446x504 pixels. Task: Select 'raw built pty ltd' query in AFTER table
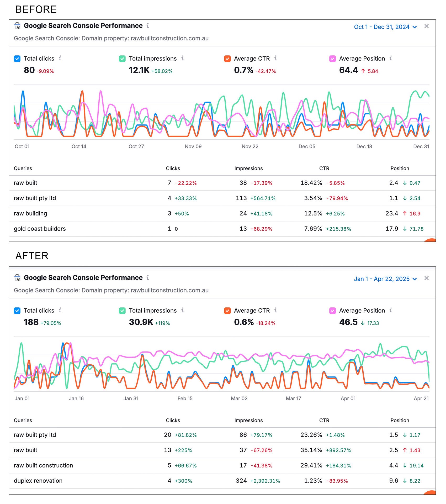(x=222, y=435)
